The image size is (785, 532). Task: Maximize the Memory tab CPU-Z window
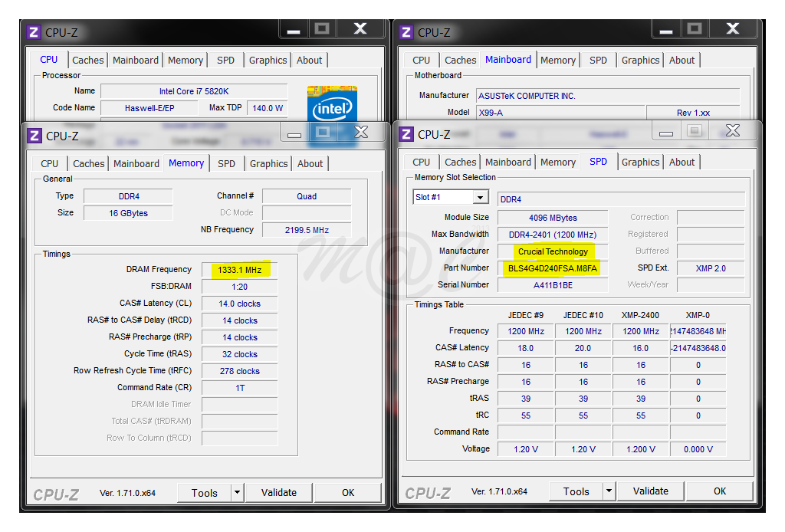(323, 133)
